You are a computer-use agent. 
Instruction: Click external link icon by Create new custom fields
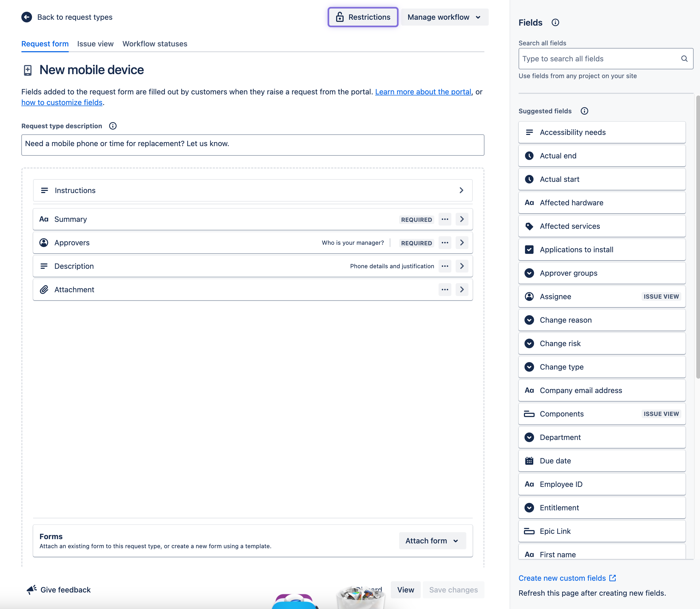pos(612,578)
